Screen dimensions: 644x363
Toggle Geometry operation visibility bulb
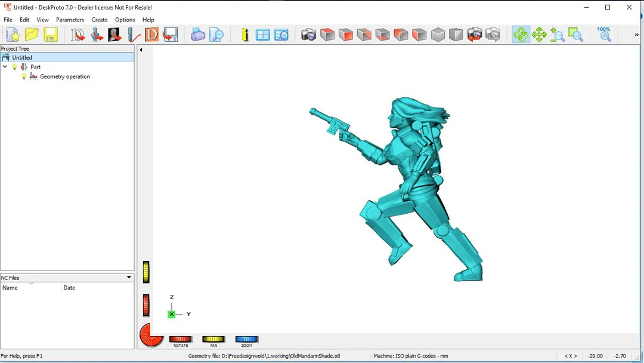tap(24, 77)
